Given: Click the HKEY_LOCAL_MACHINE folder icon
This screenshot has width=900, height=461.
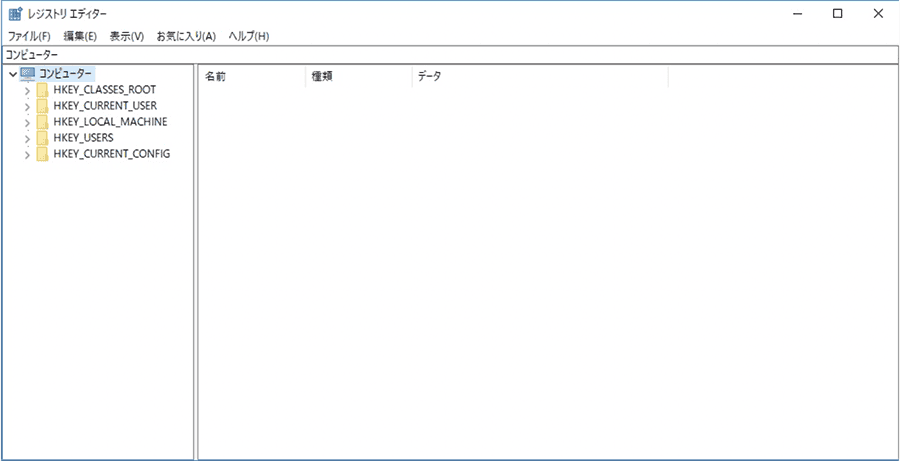Looking at the screenshot, I should [42, 122].
